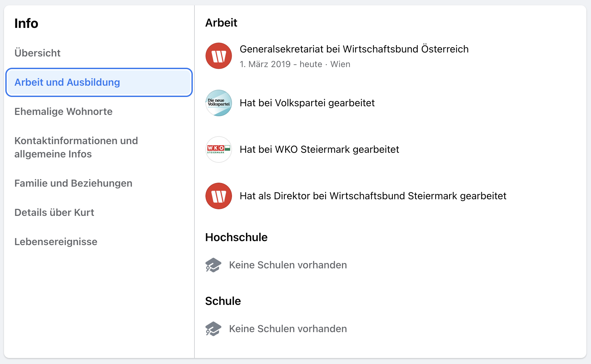Click Keine Schulen vorhanden under Hochschule
This screenshot has width=591, height=364.
(288, 265)
